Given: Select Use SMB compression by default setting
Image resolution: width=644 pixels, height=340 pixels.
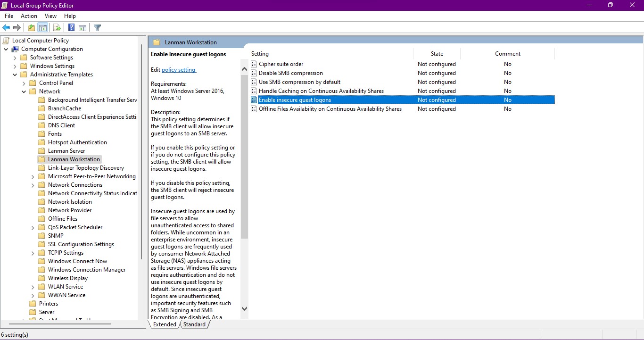Looking at the screenshot, I should pos(299,82).
